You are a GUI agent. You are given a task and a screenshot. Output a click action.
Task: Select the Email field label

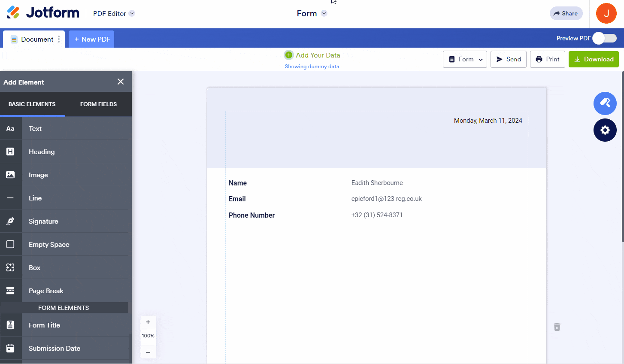(x=237, y=199)
